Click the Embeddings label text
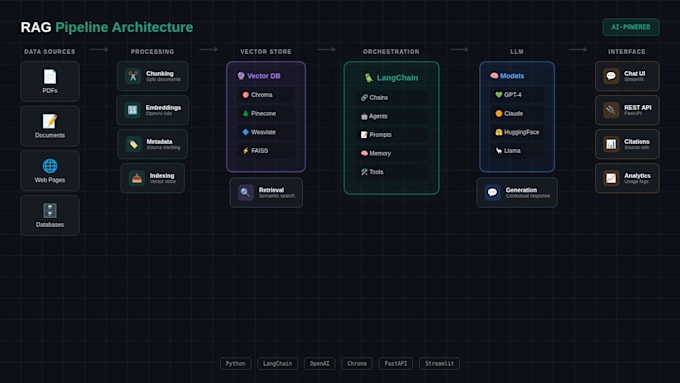This screenshot has height=383, width=680. click(163, 108)
